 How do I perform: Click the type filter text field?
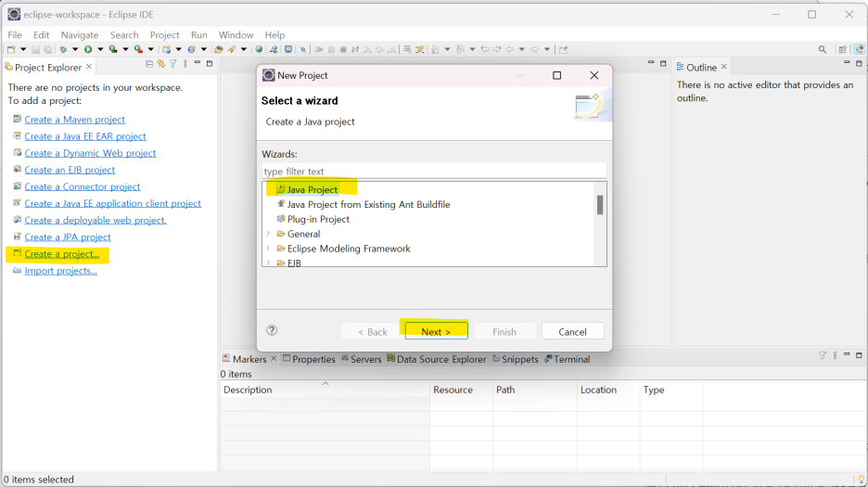[x=434, y=172]
